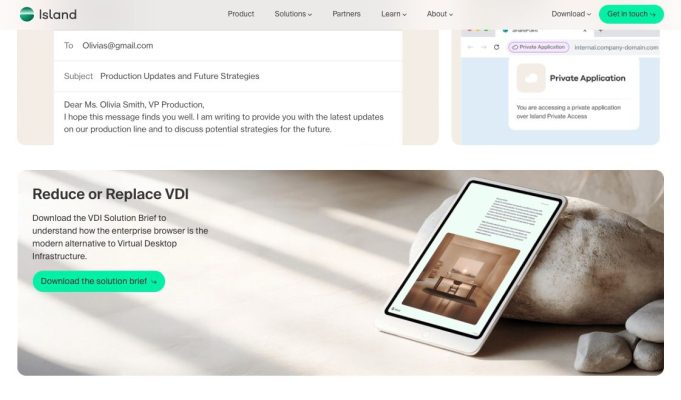Expand the About dropdown menu
Image resolution: width=681 pixels, height=400 pixels.
point(440,14)
